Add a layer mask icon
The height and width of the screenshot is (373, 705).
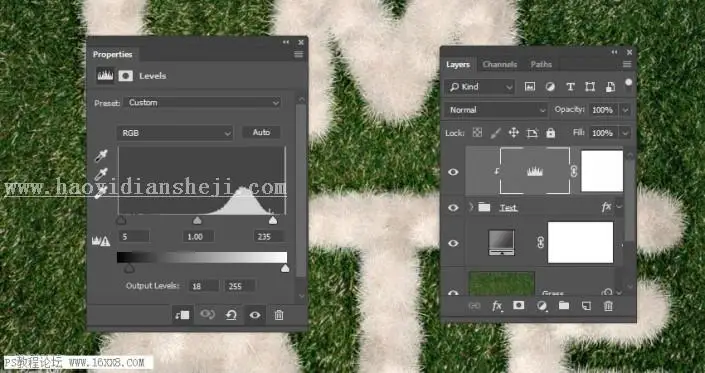tap(518, 306)
